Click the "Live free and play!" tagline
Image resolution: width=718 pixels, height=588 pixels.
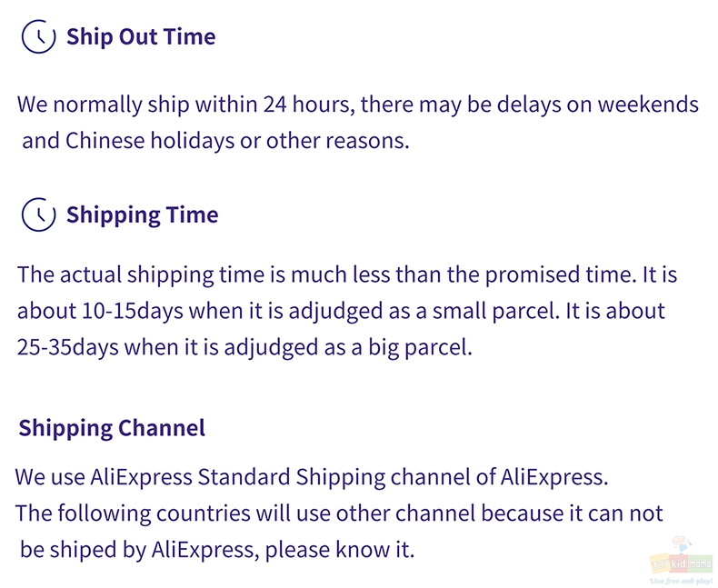coord(682,581)
